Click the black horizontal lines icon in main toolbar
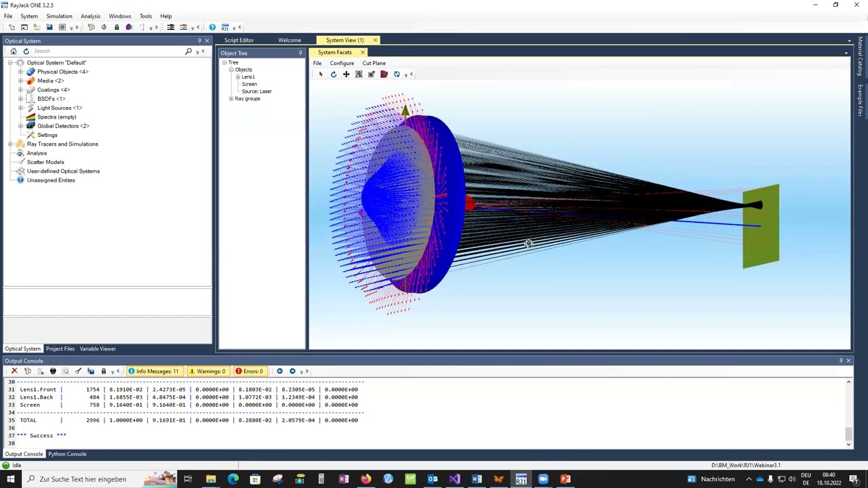868x488 pixels. click(171, 27)
